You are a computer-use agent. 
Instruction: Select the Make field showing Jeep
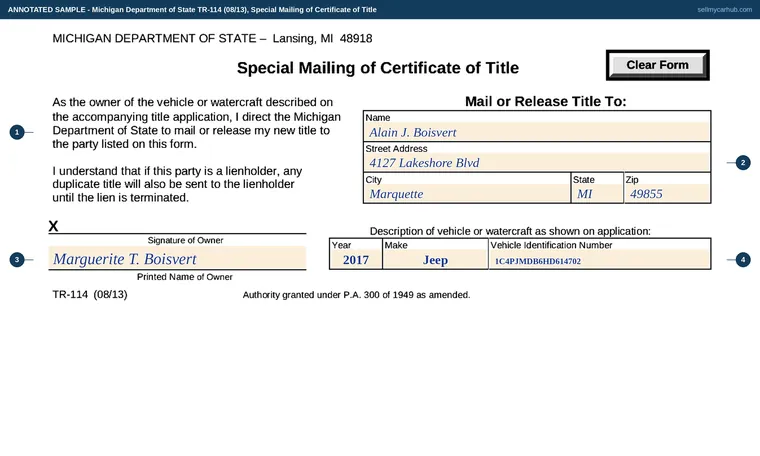click(x=435, y=260)
